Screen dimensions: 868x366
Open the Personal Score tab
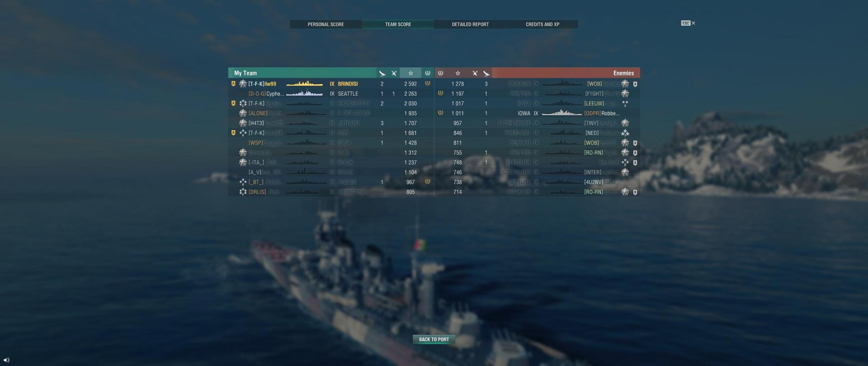click(x=325, y=24)
